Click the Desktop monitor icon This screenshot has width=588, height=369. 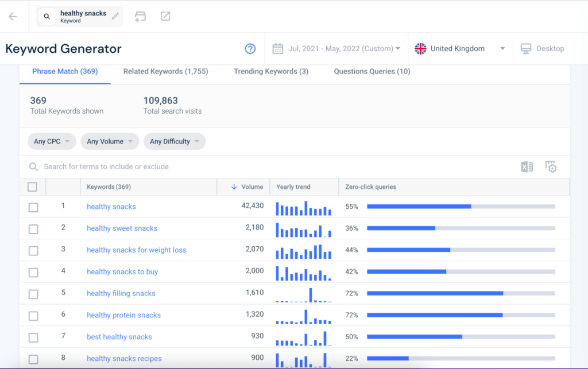(x=526, y=49)
